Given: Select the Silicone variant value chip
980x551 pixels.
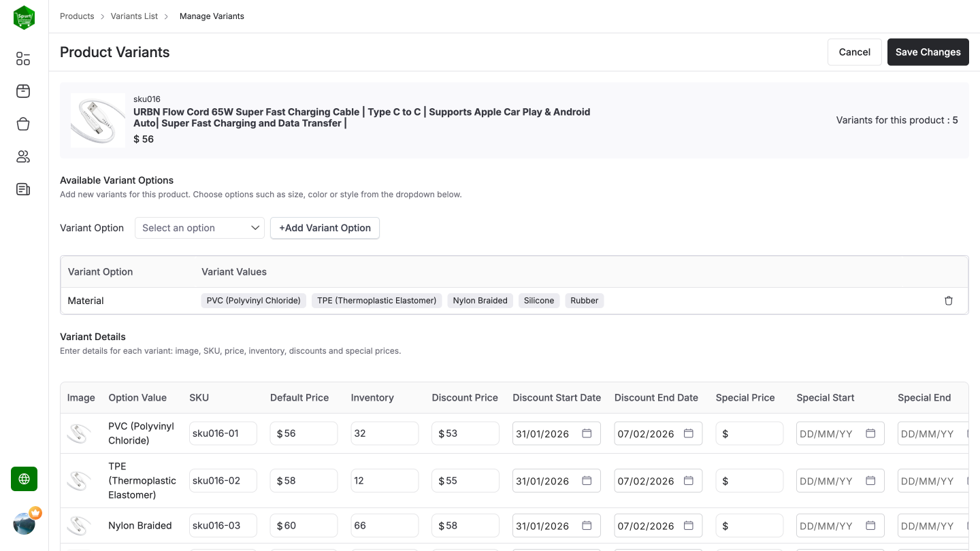Looking at the screenshot, I should tap(538, 300).
